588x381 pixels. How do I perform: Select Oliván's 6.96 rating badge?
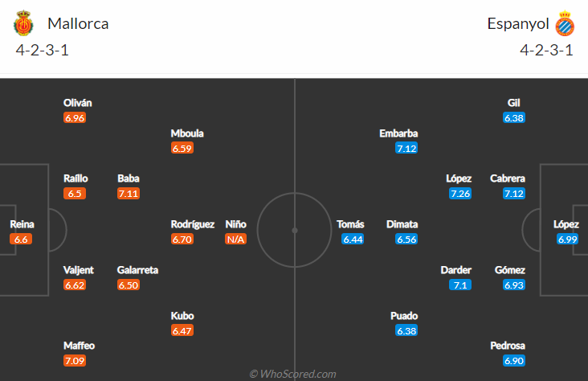[75, 117]
